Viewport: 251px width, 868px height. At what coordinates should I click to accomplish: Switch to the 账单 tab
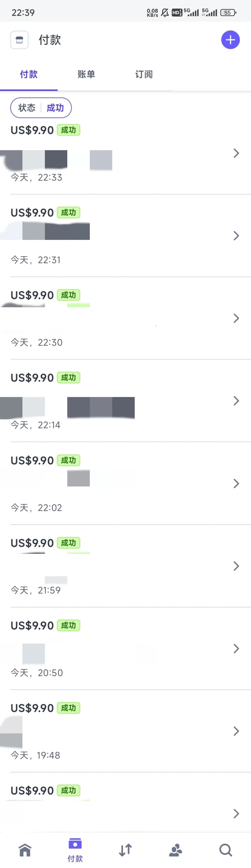tap(86, 74)
